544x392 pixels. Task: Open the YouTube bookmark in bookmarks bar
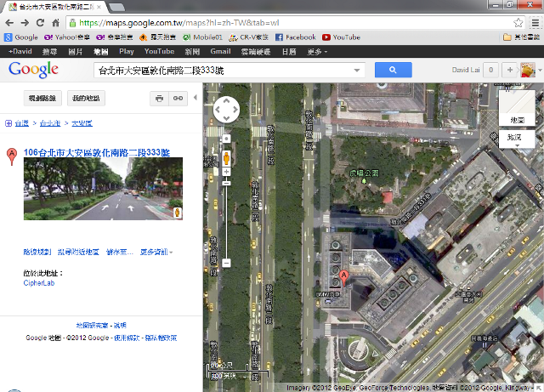pos(341,37)
